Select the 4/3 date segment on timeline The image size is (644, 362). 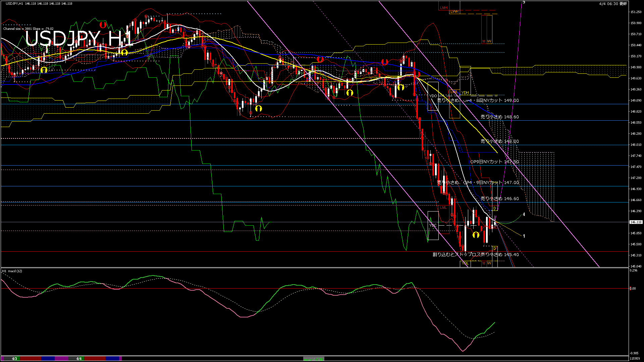[14, 359]
